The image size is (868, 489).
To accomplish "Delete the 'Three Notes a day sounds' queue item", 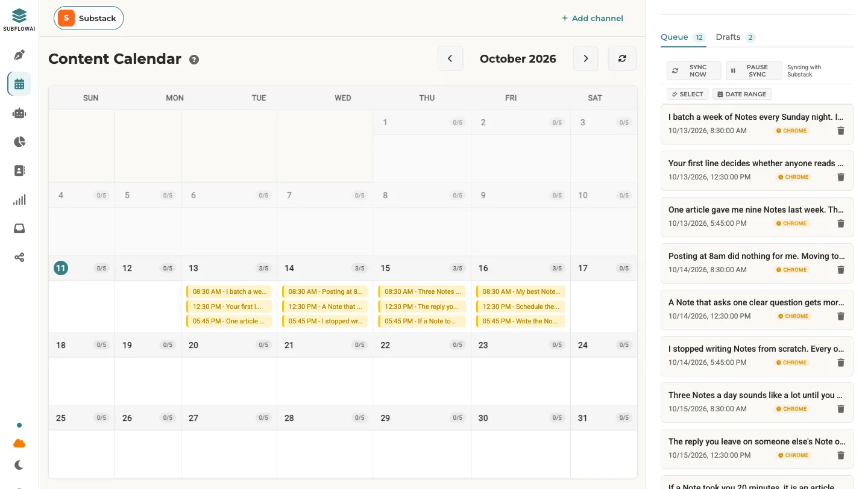I will tap(841, 409).
